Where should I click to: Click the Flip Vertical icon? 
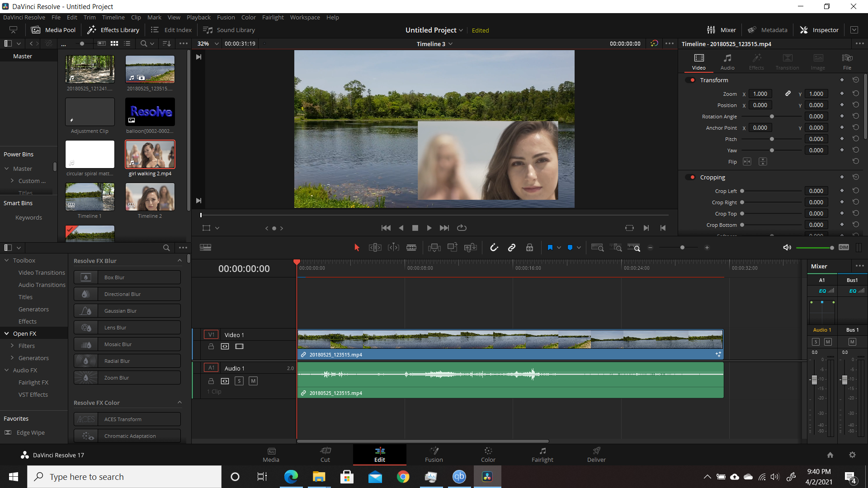[x=763, y=162]
